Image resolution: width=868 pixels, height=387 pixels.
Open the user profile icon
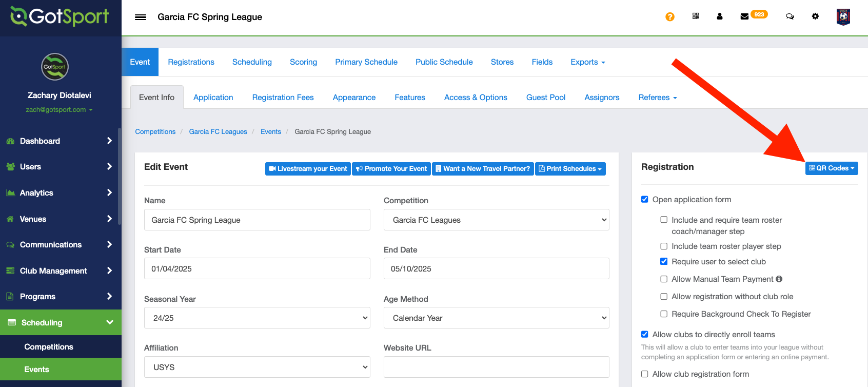click(720, 16)
